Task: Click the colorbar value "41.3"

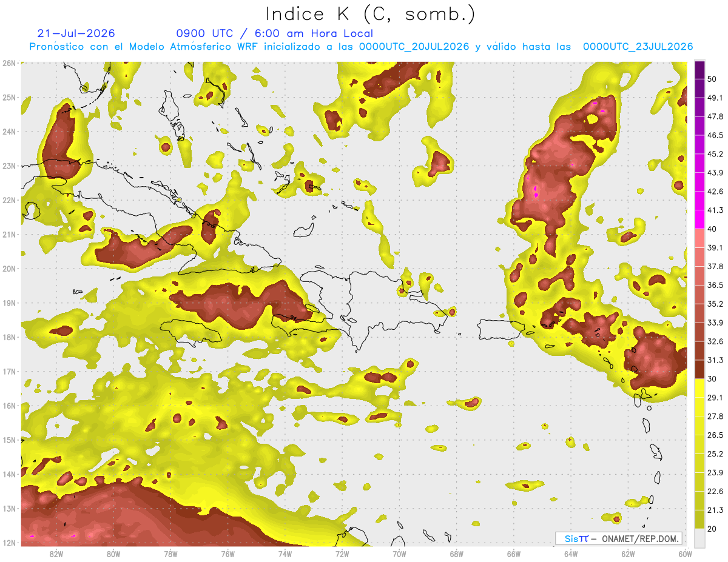Action: coord(715,210)
